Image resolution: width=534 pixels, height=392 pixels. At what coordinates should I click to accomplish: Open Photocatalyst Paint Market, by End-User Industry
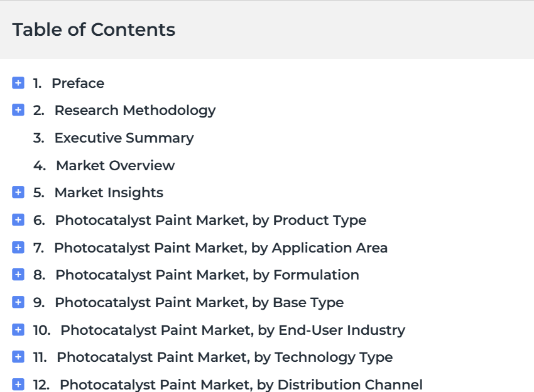click(232, 330)
